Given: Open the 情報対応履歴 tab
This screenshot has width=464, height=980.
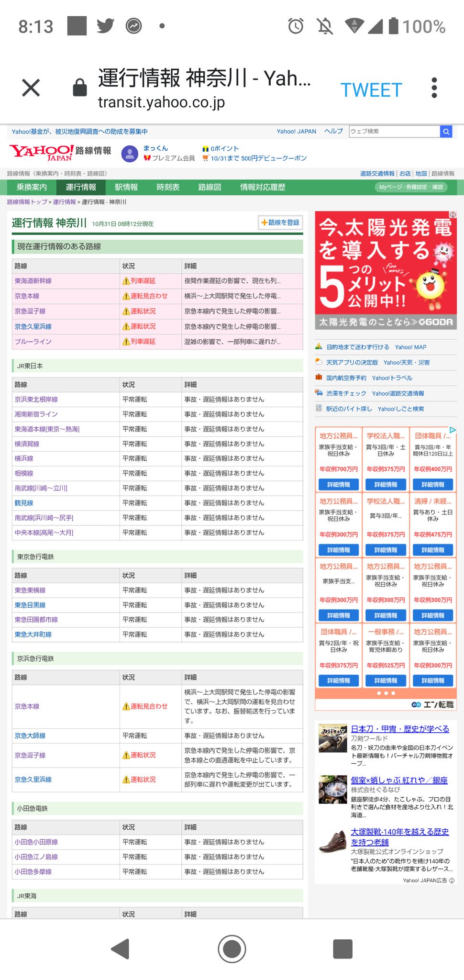Looking at the screenshot, I should click(263, 187).
